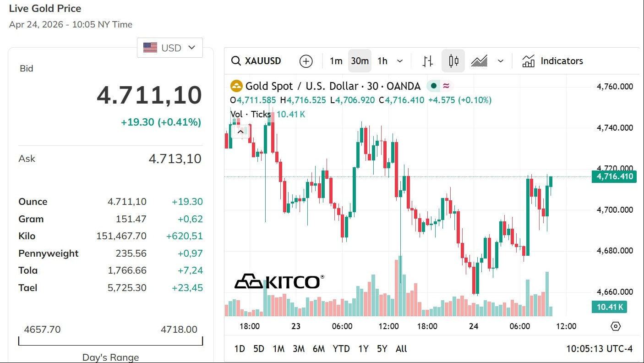Choose the Area chart style icon

pos(479,61)
